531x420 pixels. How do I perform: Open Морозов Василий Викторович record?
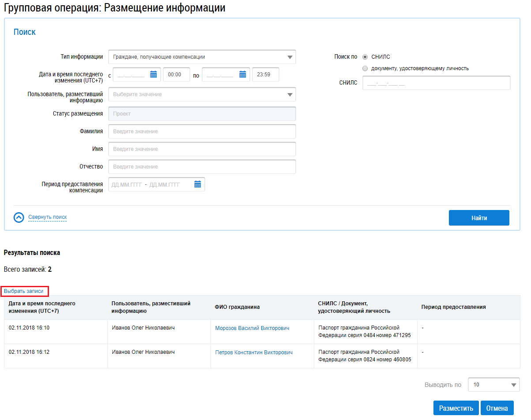click(252, 328)
